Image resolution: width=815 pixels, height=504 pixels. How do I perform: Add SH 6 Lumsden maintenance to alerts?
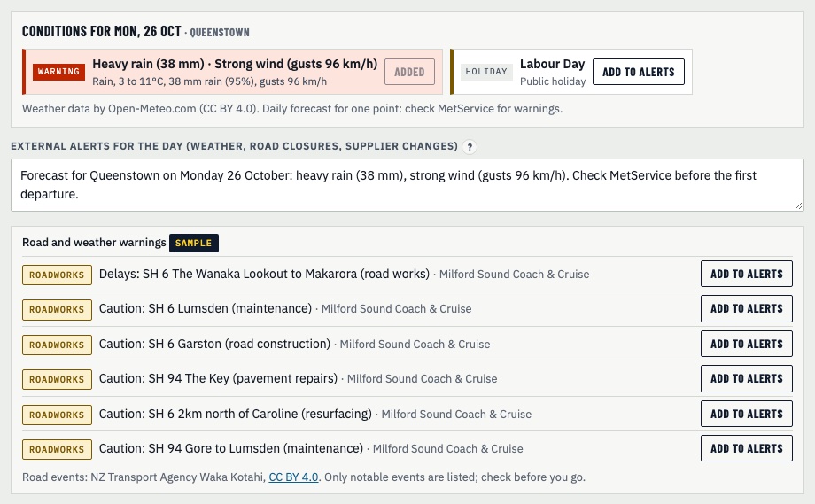[747, 308]
